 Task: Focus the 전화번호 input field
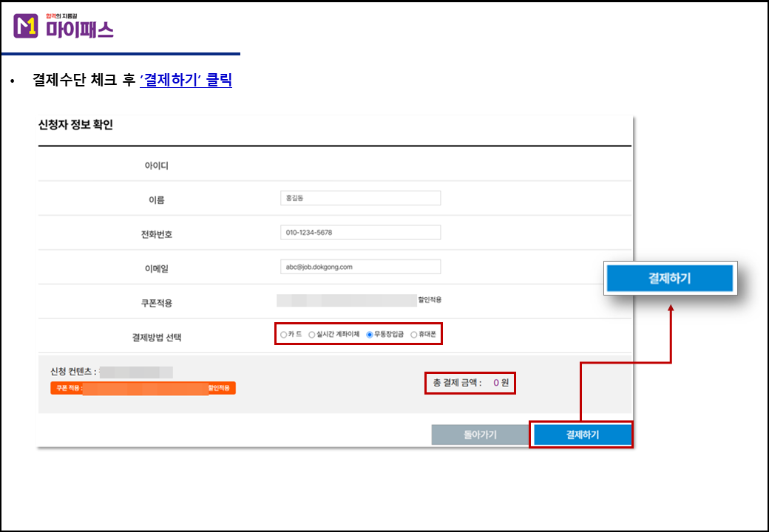(359, 233)
